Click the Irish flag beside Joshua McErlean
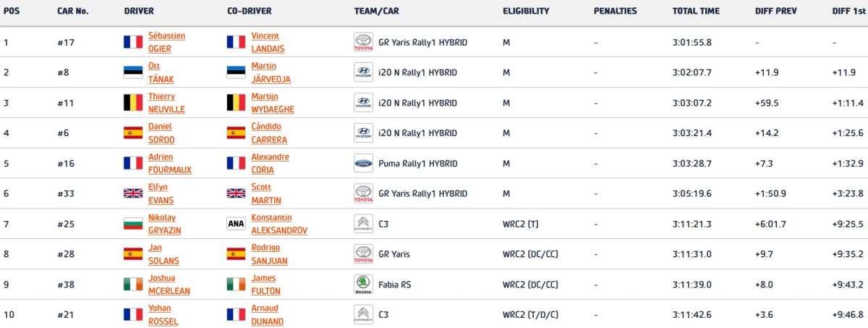The width and height of the screenshot is (868, 328). 133,284
